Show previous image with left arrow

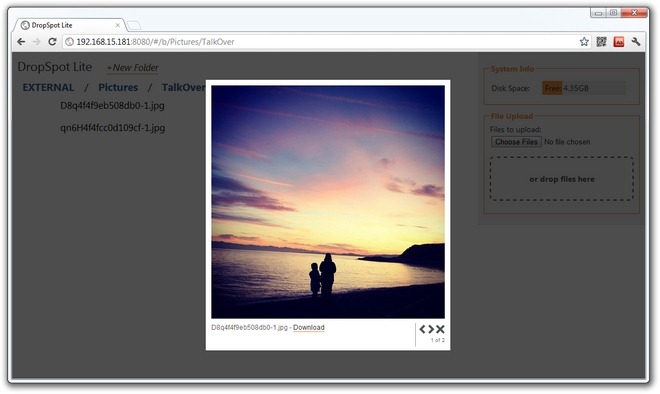pos(422,329)
